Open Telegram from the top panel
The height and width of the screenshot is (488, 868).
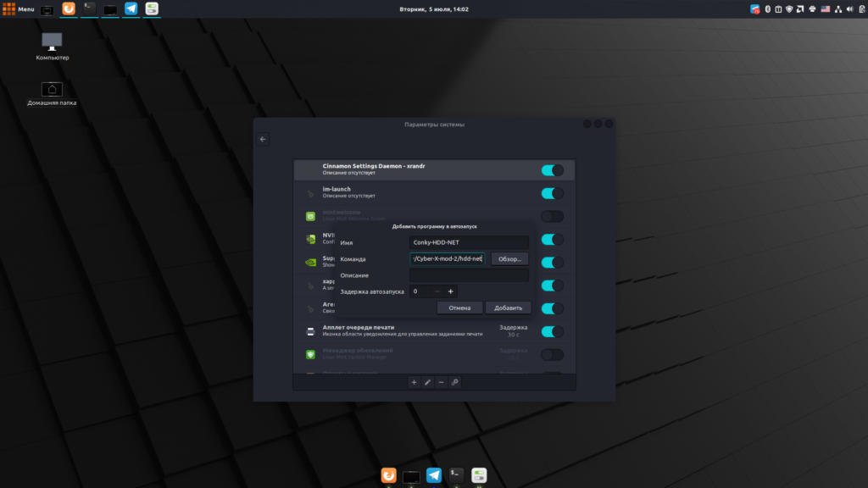(x=131, y=9)
